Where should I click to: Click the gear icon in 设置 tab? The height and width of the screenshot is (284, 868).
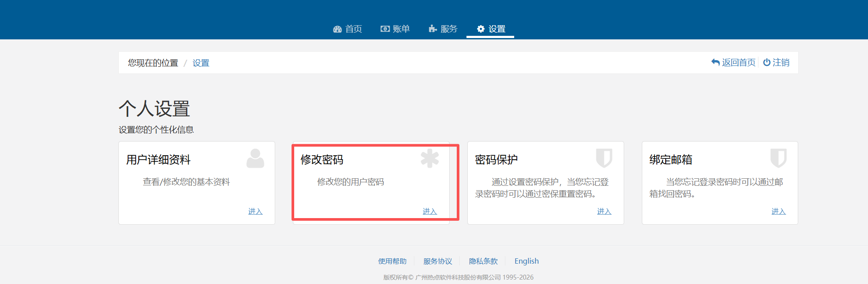pyautogui.click(x=481, y=29)
